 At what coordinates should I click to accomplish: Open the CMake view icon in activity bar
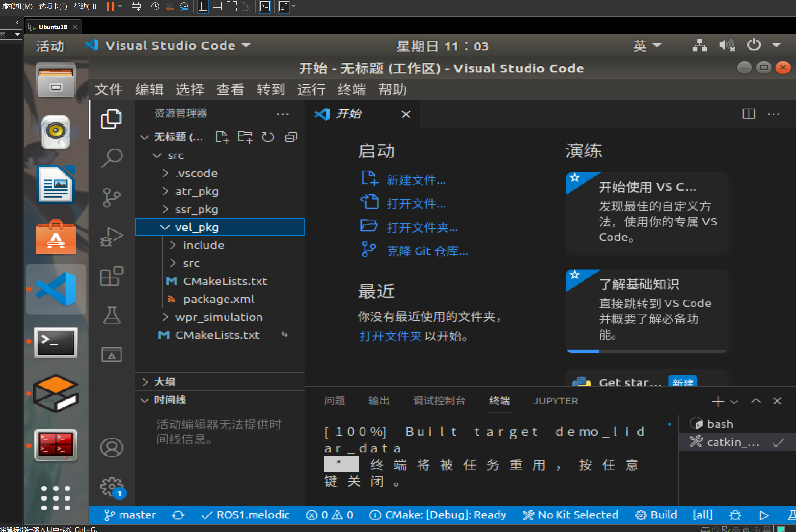[111, 354]
